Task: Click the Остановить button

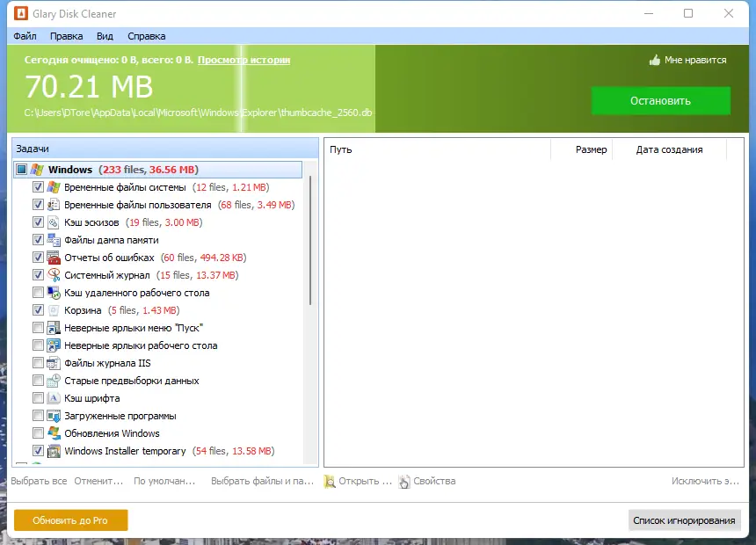Action: pos(660,101)
